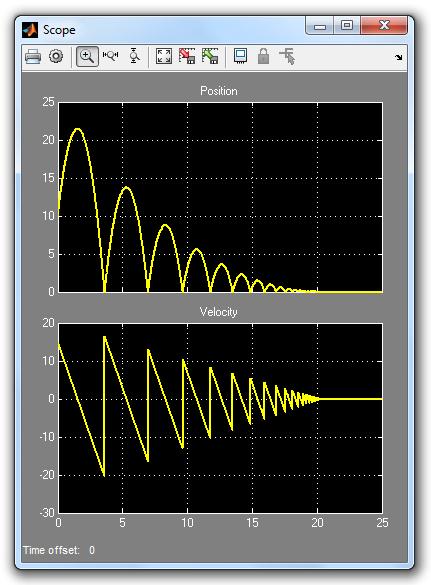Viewport: 431px width, 585px height.
Task: Expand the toolbar overflow arrow
Action: (399, 57)
